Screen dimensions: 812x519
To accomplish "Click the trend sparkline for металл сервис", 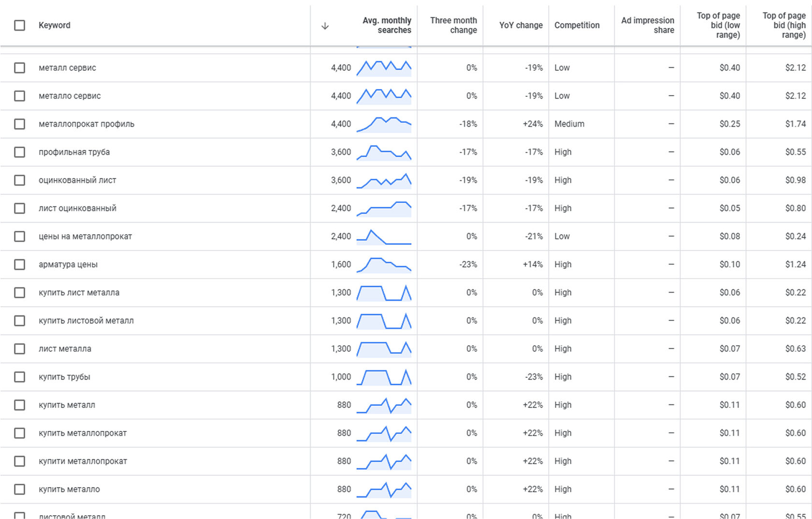I will 384,68.
